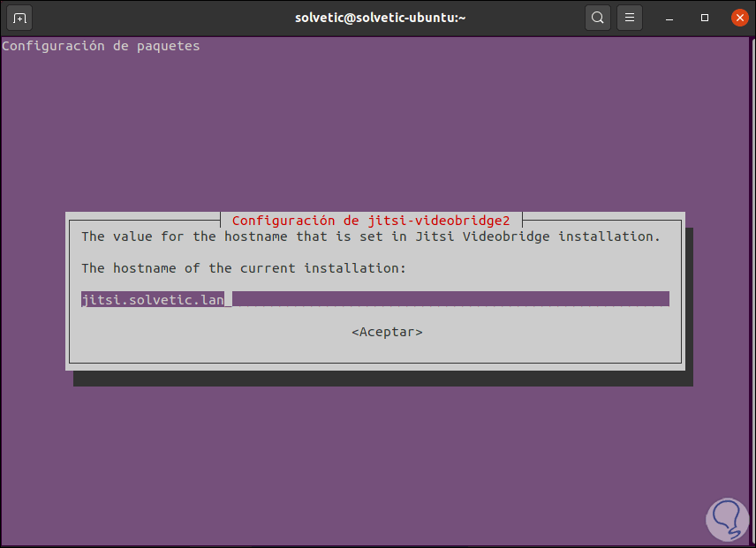Click the 'Configuración de jitsi-videobridge2' dialog title
The height and width of the screenshot is (548, 756).
371,221
